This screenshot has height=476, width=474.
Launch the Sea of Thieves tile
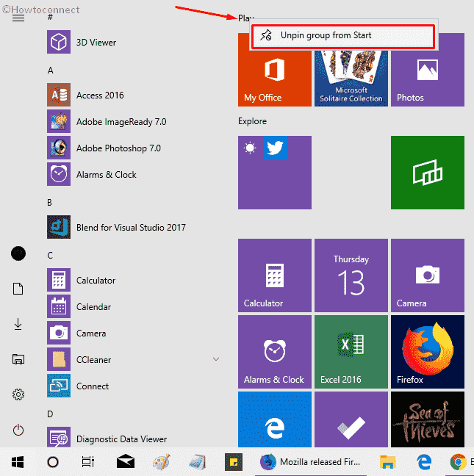click(x=428, y=419)
